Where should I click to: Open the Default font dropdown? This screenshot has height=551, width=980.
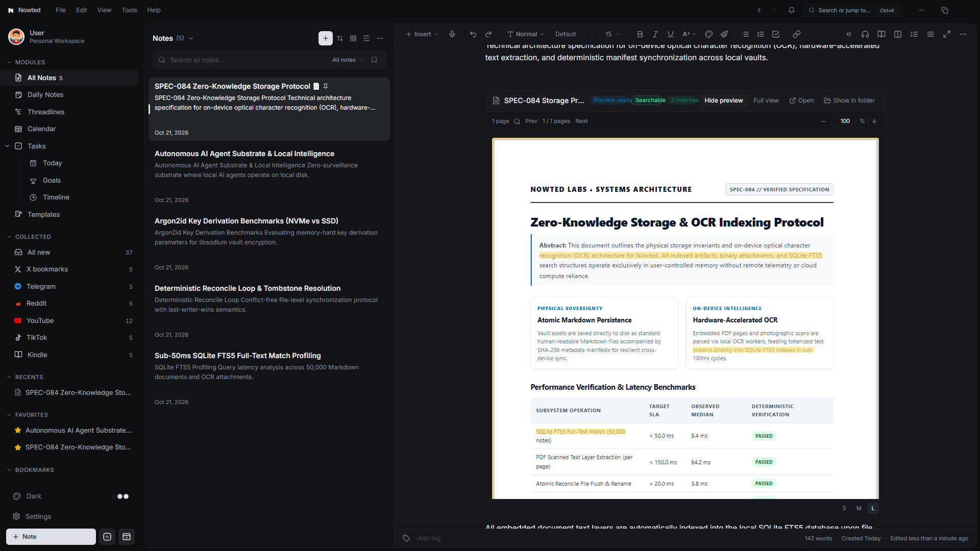tap(575, 34)
